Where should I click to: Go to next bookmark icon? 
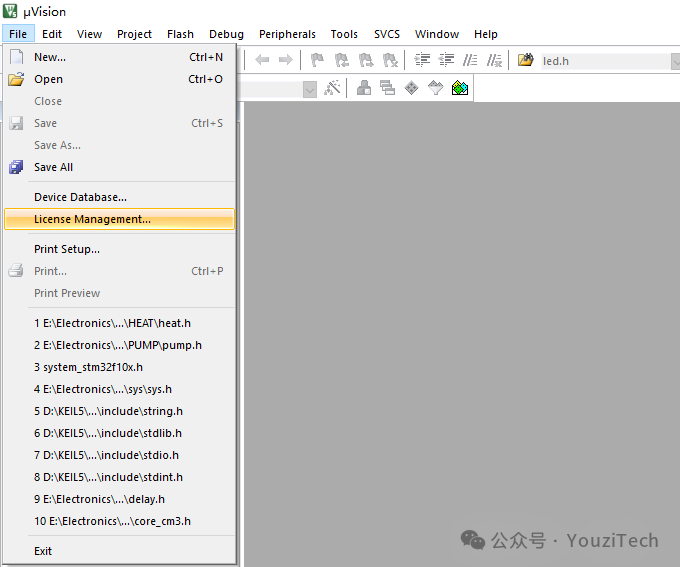366,59
